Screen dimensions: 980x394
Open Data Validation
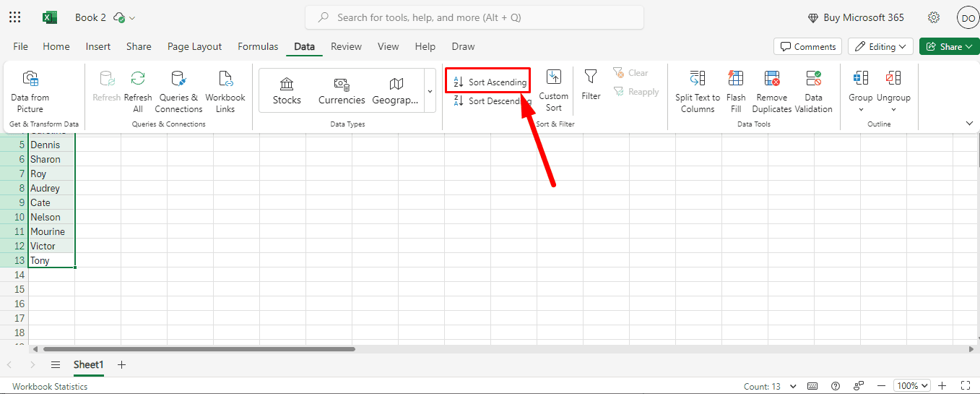[813, 92]
